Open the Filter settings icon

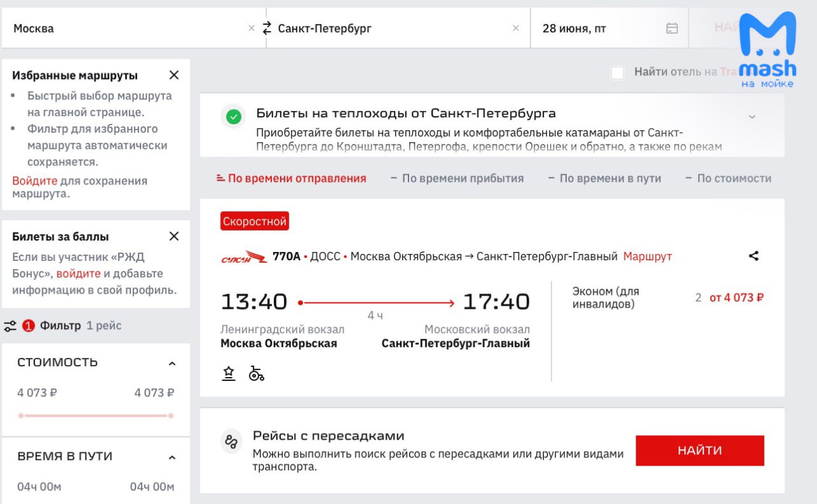(x=10, y=326)
